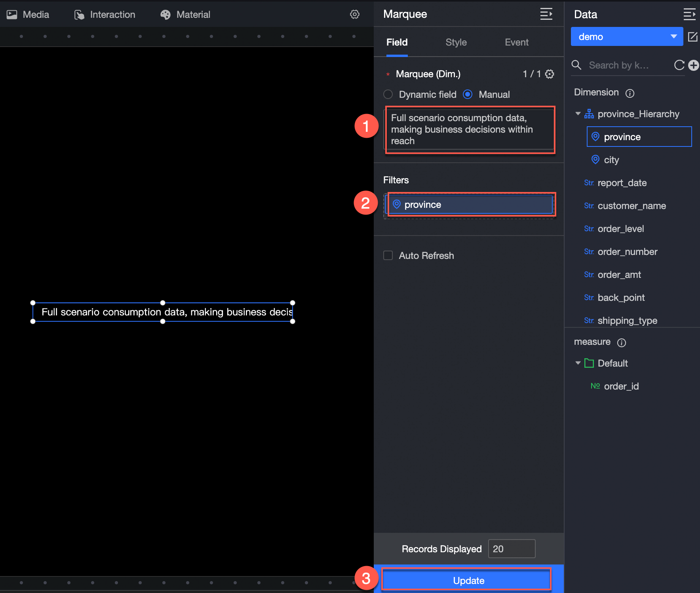The height and width of the screenshot is (593, 700).
Task: Collapse the province_Hierarchy tree node
Action: (x=578, y=114)
